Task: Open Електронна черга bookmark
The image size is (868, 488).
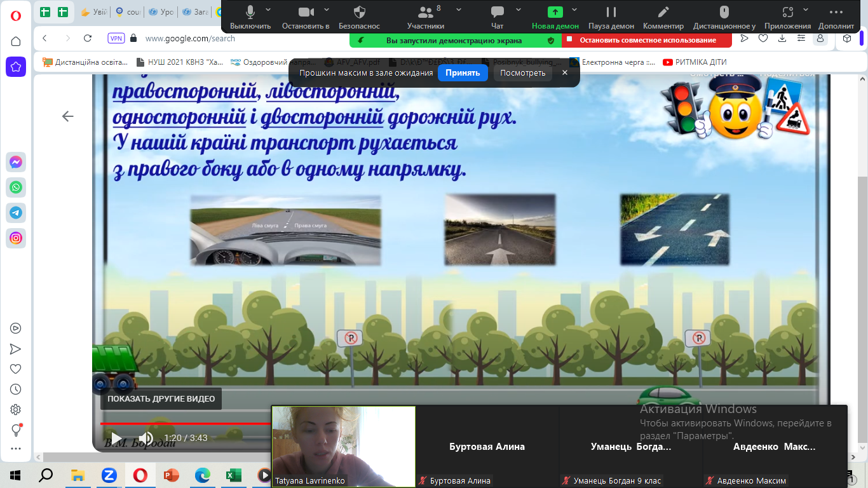Action: tap(613, 62)
